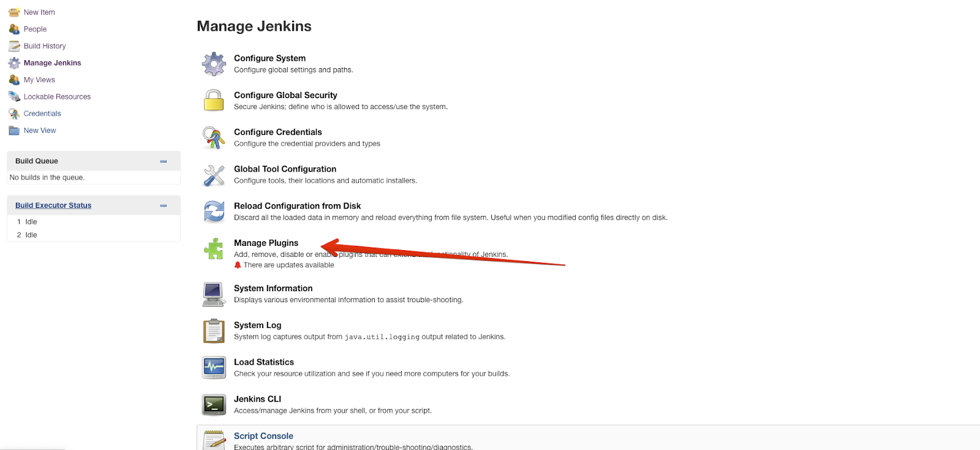The image size is (980, 450).
Task: Click the Build History notepad icon
Action: point(14,46)
